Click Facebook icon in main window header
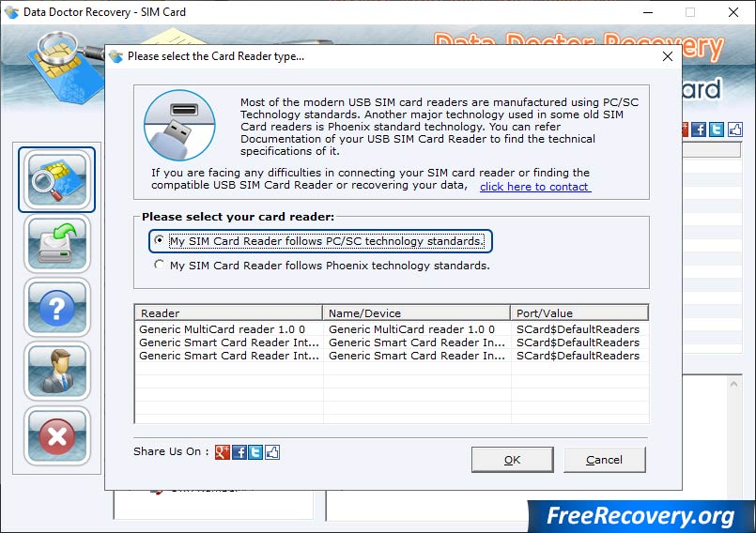This screenshot has width=756, height=533. pos(699,129)
